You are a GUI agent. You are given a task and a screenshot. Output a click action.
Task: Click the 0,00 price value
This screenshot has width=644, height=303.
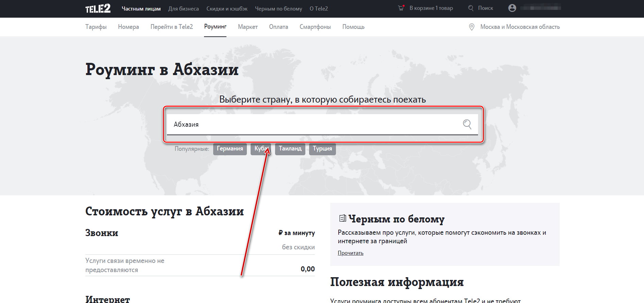(308, 269)
